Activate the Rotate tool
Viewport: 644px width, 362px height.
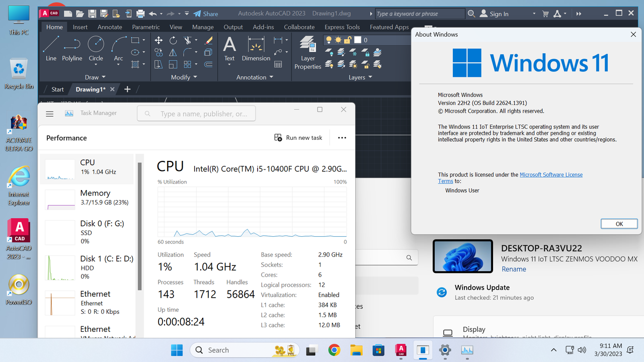click(173, 40)
